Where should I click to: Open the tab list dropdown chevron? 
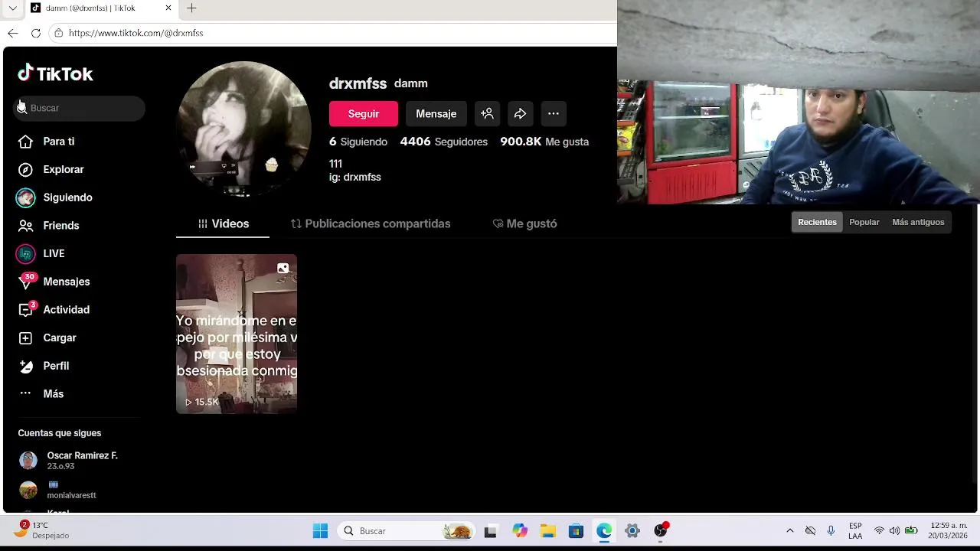[12, 8]
